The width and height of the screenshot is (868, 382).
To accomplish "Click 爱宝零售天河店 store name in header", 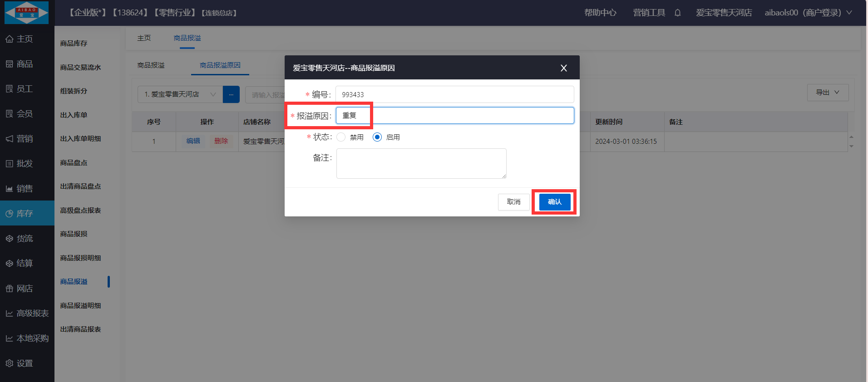I will (x=724, y=13).
